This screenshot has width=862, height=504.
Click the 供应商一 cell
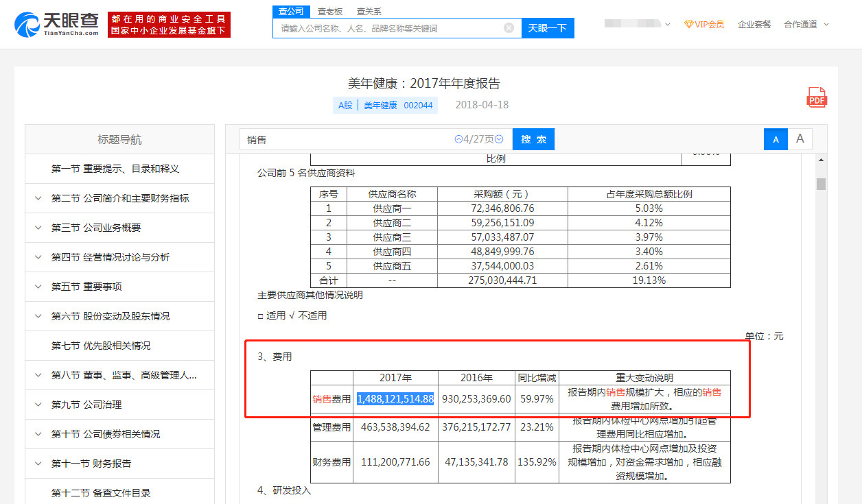coord(392,208)
